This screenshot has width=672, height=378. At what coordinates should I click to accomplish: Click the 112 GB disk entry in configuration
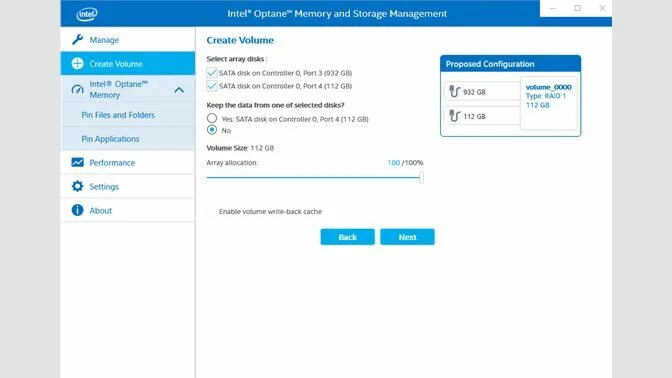point(482,116)
